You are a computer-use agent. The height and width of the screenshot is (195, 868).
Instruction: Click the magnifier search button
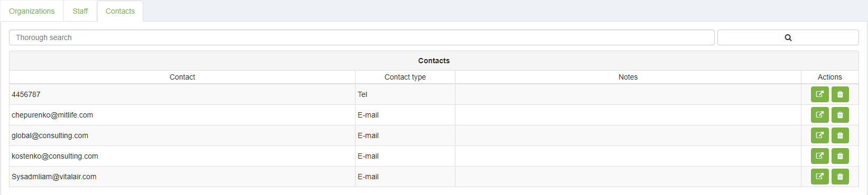tap(788, 37)
